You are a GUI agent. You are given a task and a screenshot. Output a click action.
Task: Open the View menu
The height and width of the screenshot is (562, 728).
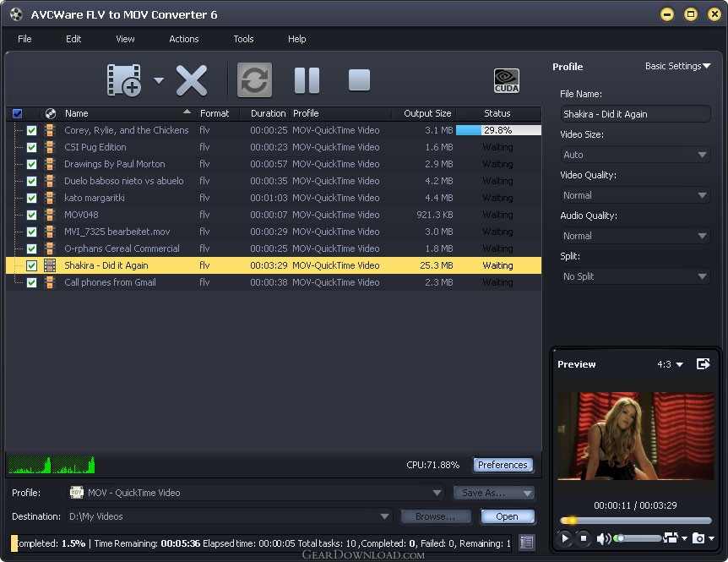coord(125,39)
